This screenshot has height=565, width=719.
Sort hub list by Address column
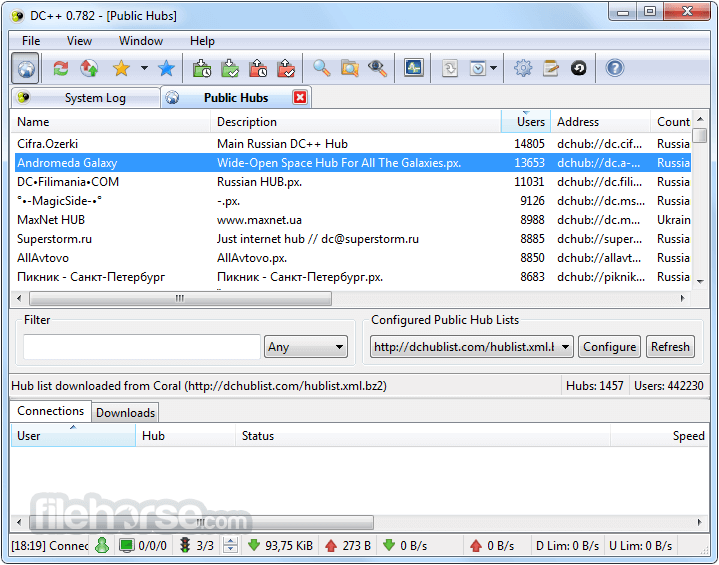point(601,122)
